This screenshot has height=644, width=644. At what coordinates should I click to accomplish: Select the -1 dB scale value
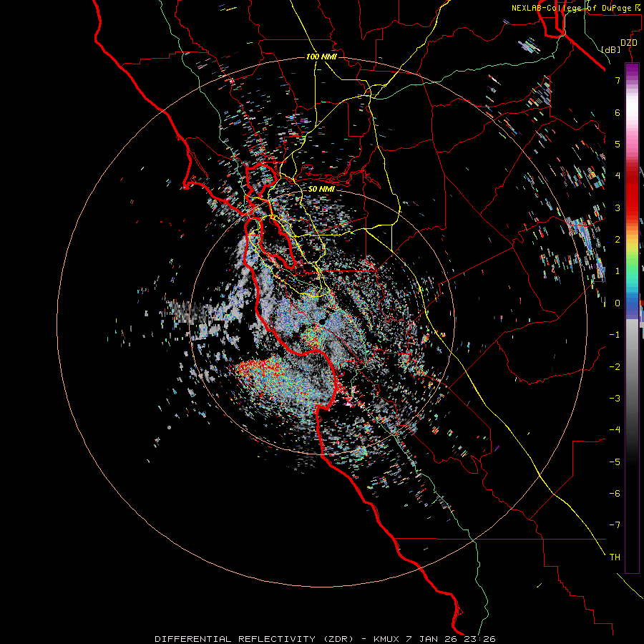coord(615,335)
